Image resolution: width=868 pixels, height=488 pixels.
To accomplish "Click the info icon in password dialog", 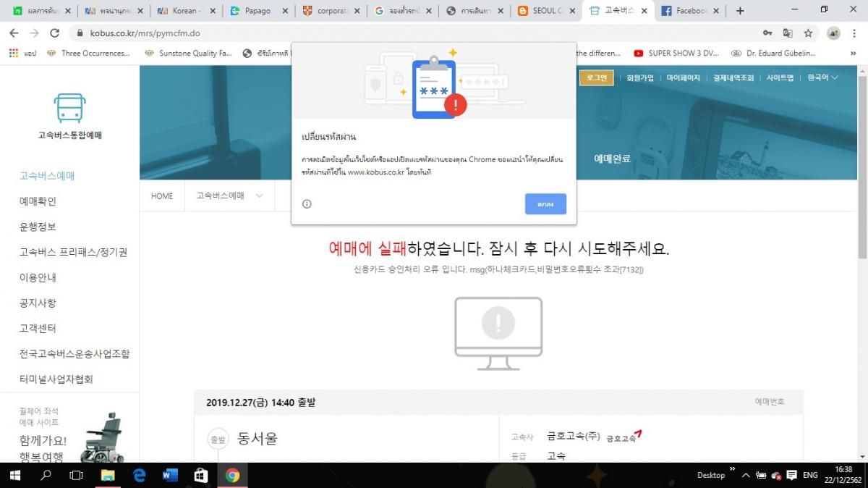I will [x=307, y=204].
